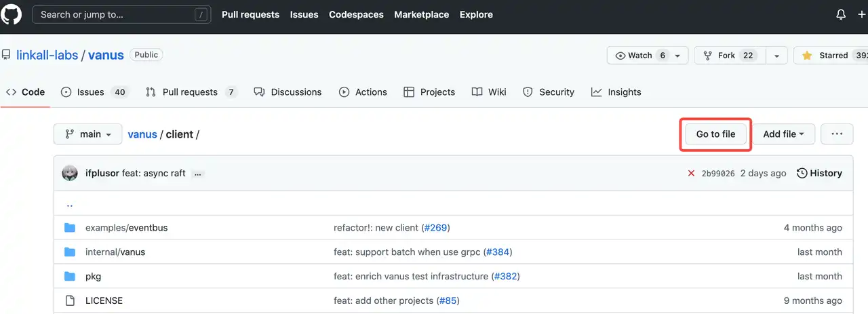Open the Add file dropdown
The width and height of the screenshot is (868, 314).
pos(783,134)
